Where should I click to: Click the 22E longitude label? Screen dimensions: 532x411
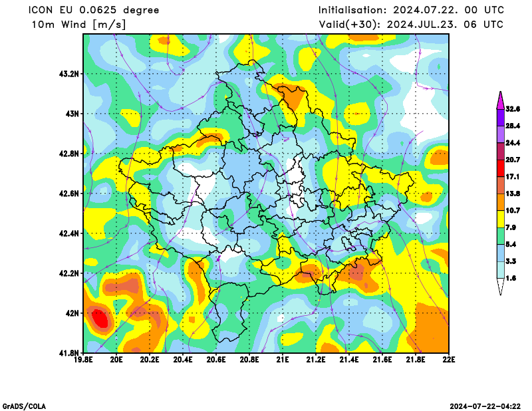tap(449, 360)
